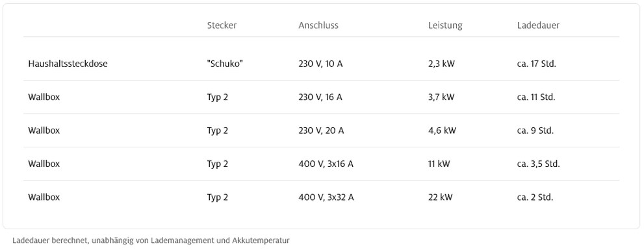Select the 400 V, 3x16 A cell
Screen dimensions: 644x250
click(326, 164)
